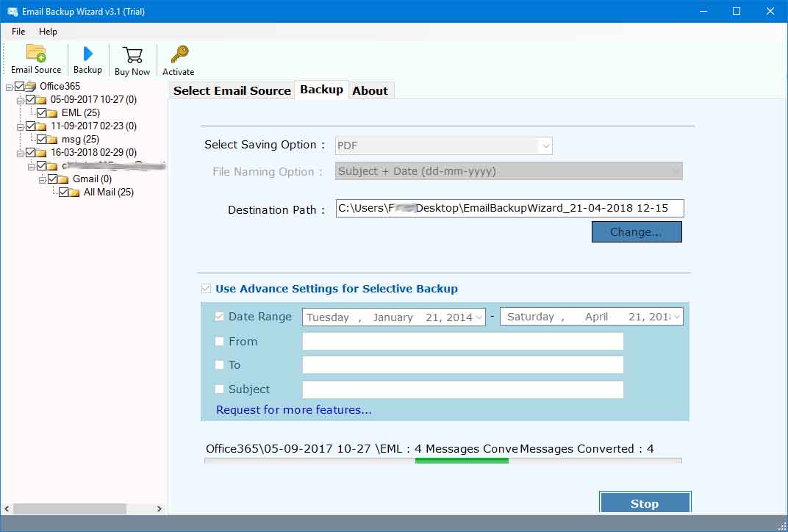The image size is (788, 532).
Task: Stop the backup with Stop button
Action: [x=645, y=503]
